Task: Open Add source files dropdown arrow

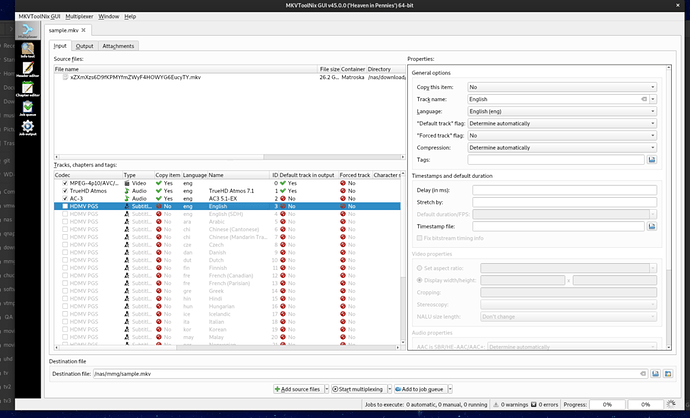Action: (327, 389)
